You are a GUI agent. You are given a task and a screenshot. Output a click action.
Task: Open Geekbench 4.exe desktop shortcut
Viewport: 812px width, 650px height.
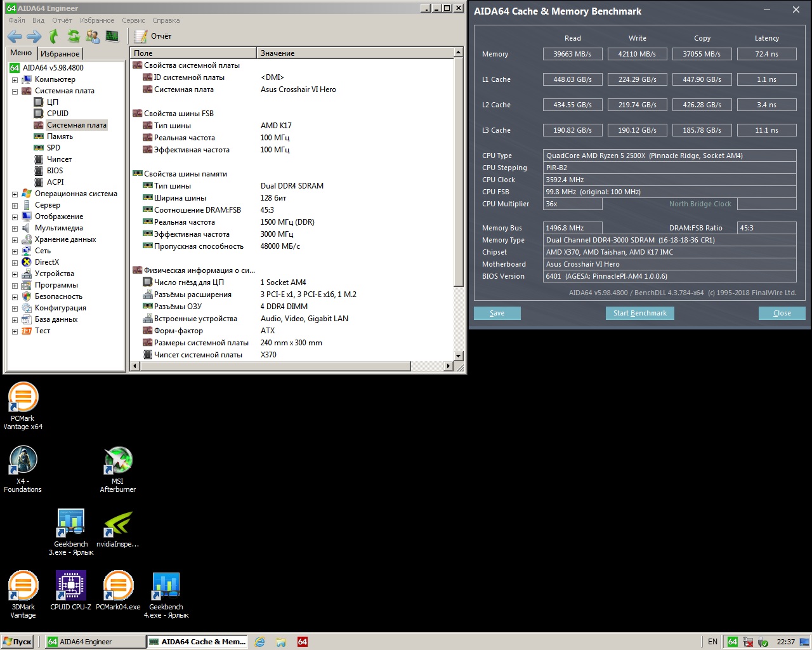pyautogui.click(x=166, y=595)
